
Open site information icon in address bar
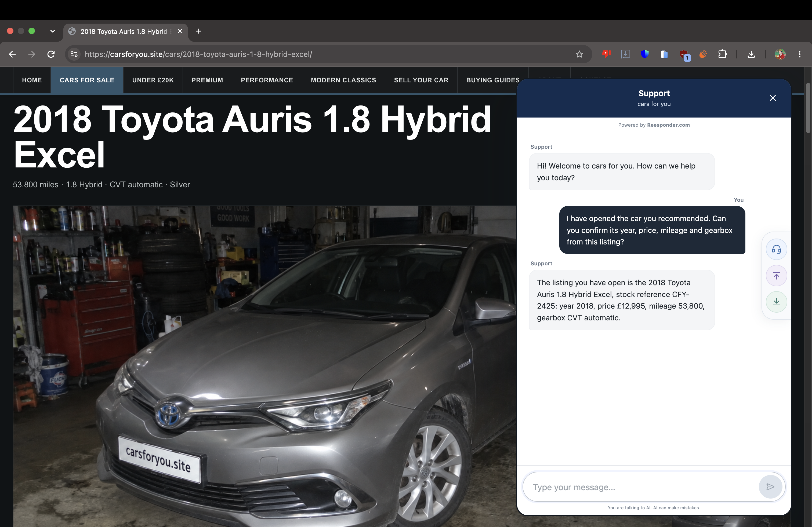(74, 54)
